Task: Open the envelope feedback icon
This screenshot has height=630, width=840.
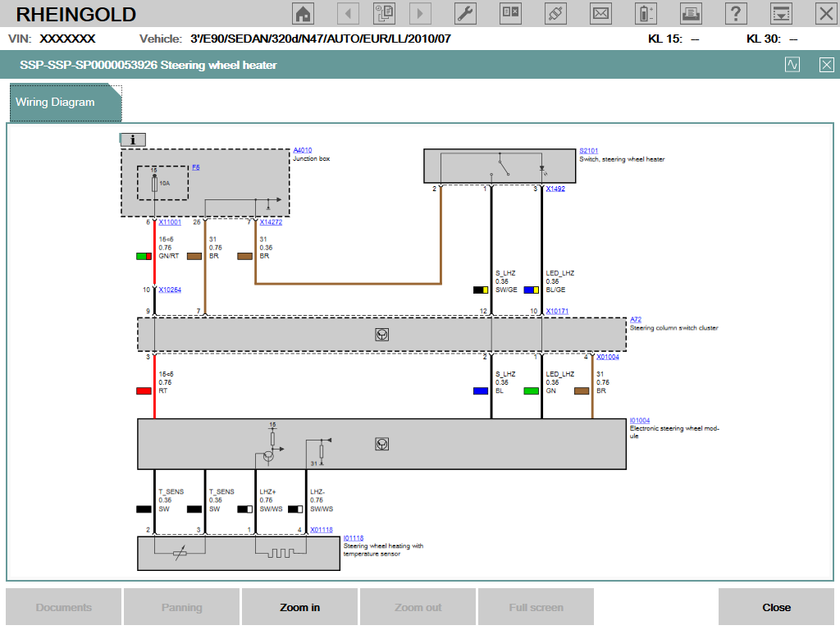Action: coord(600,13)
